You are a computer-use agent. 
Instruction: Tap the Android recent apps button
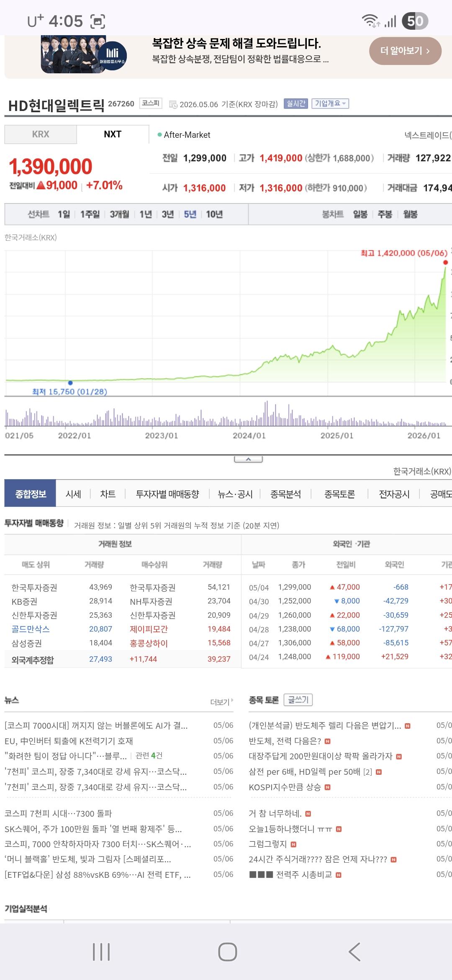101,952
